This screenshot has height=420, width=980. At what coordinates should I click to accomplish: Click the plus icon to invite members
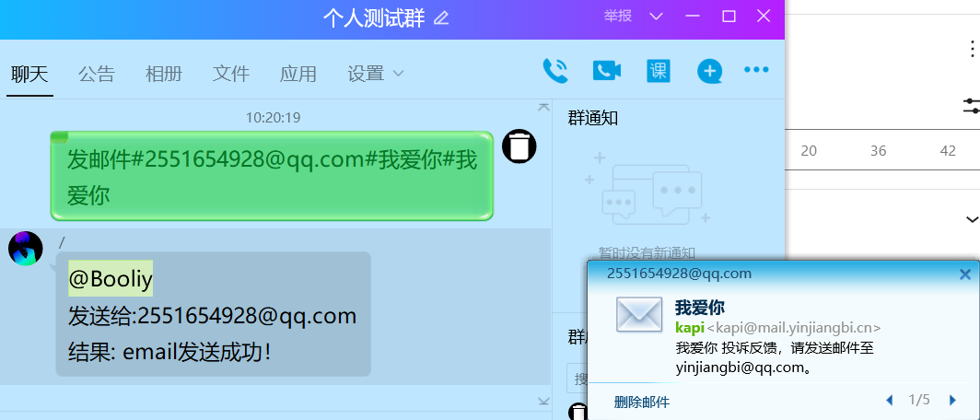click(709, 71)
